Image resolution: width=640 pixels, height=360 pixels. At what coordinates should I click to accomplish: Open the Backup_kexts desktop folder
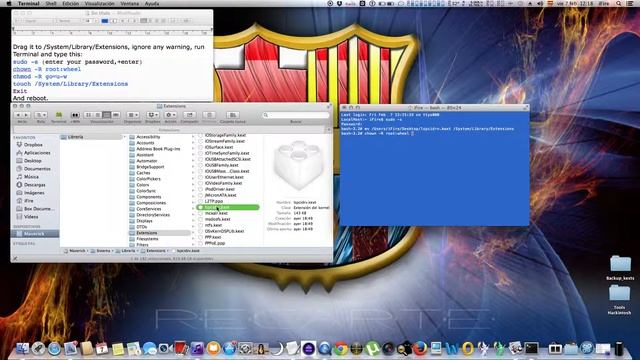[x=620, y=267]
